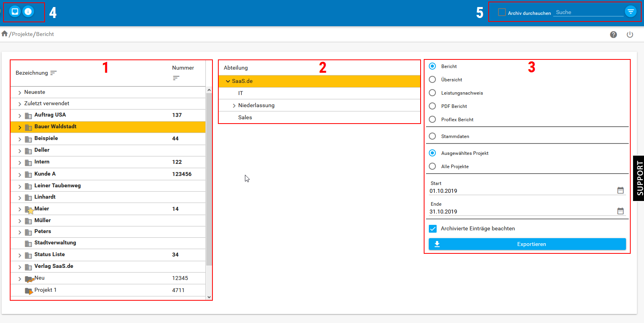Uncheck Archivierte Einträge beachten
This screenshot has width=644, height=323.
pyautogui.click(x=433, y=229)
